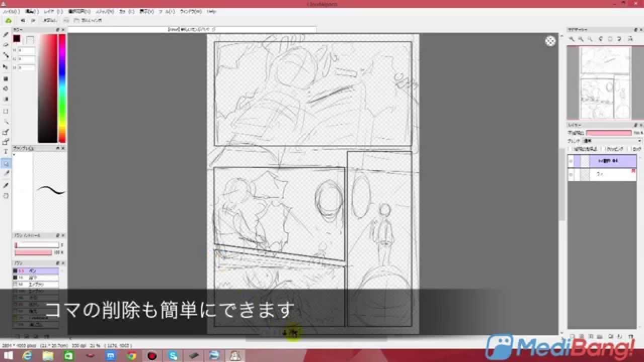Open the Edit menu
Screen dimensions: 644x362
coord(32,11)
